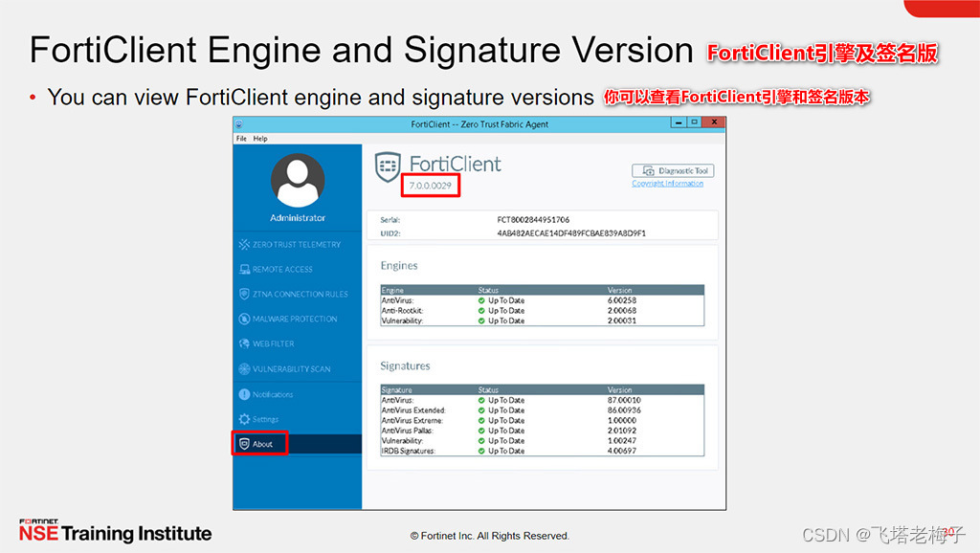Open the WEB FILTER section
This screenshot has width=980, height=553.
pos(273,343)
